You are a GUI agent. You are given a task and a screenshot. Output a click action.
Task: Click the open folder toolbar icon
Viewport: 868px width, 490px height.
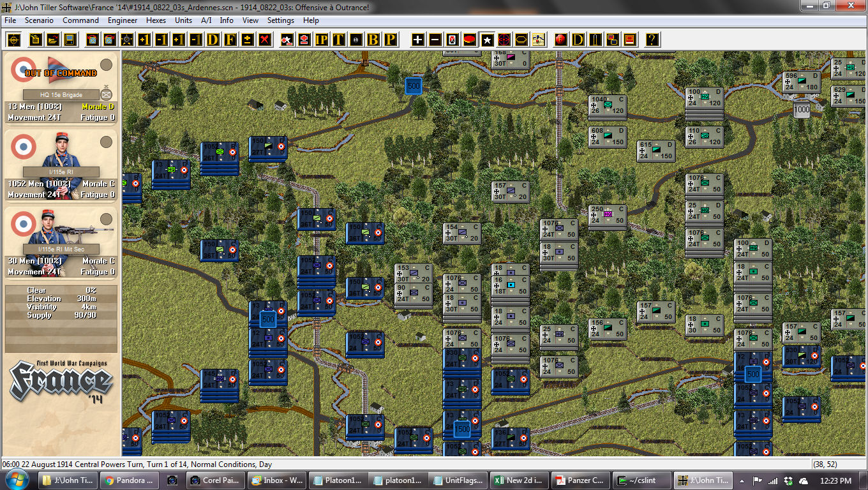(x=53, y=40)
